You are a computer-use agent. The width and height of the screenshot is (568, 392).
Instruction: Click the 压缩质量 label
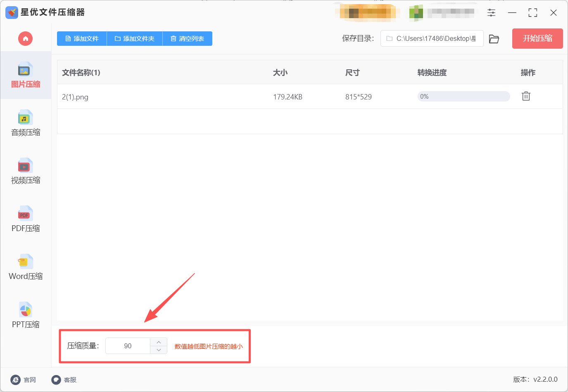click(x=83, y=346)
